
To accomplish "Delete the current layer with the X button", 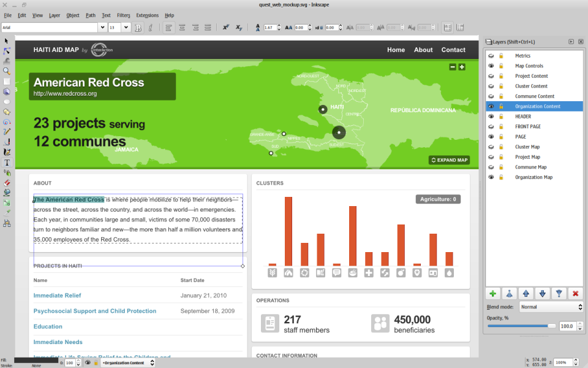I will coord(575,293).
